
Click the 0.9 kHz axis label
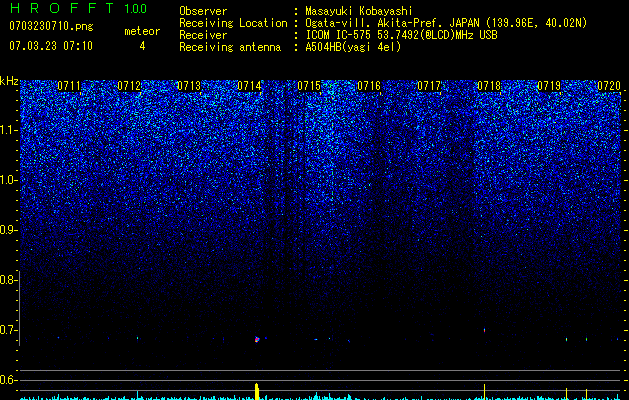coord(8,230)
